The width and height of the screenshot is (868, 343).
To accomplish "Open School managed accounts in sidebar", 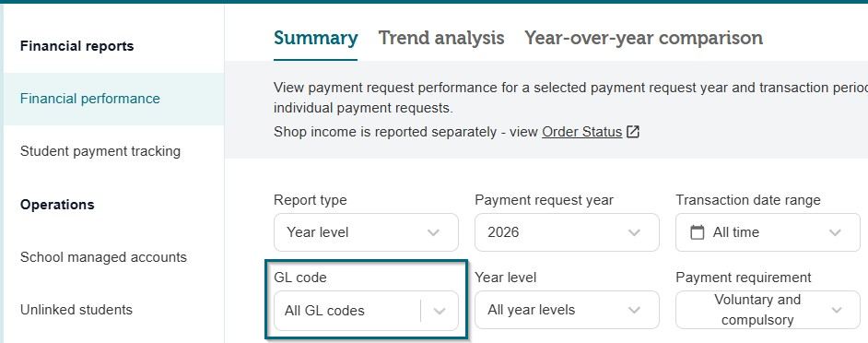I will coord(103,257).
